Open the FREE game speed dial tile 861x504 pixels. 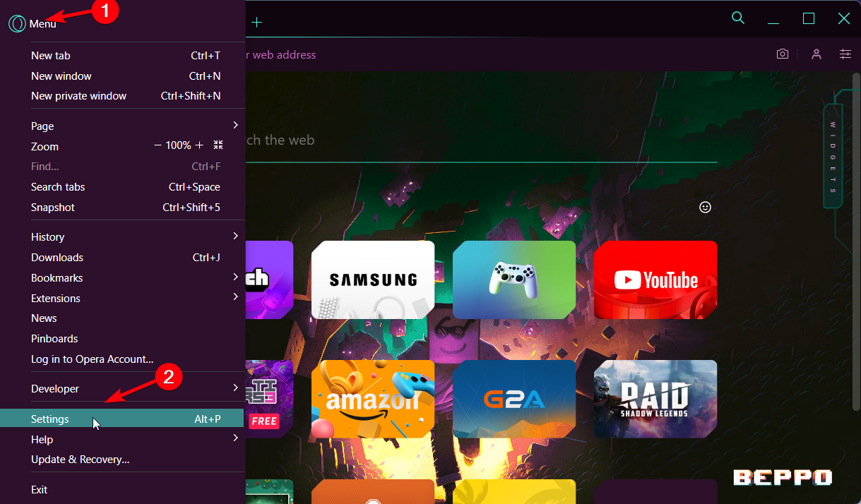(x=269, y=400)
